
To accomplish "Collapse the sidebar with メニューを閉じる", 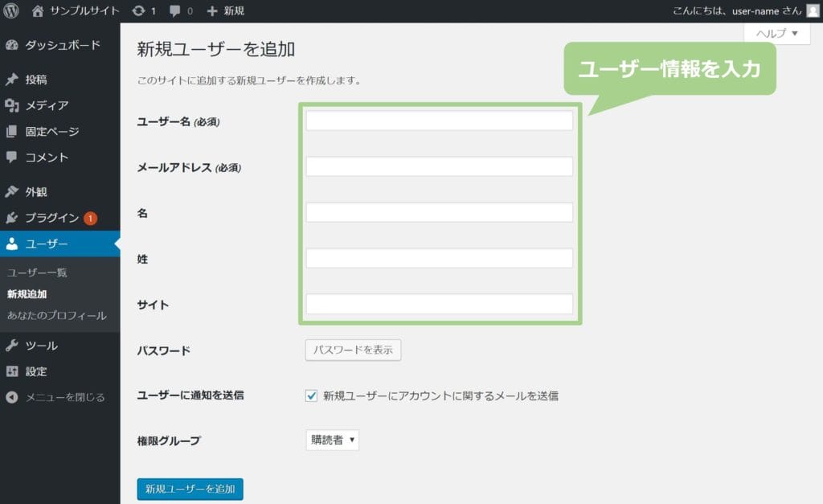I will (64, 397).
